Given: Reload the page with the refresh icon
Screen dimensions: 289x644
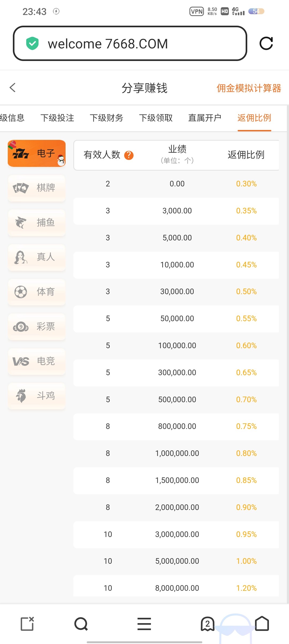Looking at the screenshot, I should (266, 43).
